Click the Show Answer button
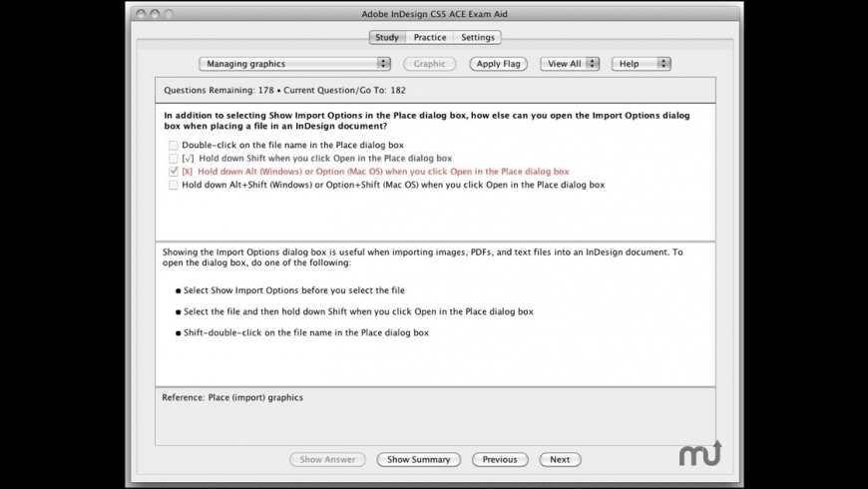Viewport: 868px width, 489px height. [327, 460]
